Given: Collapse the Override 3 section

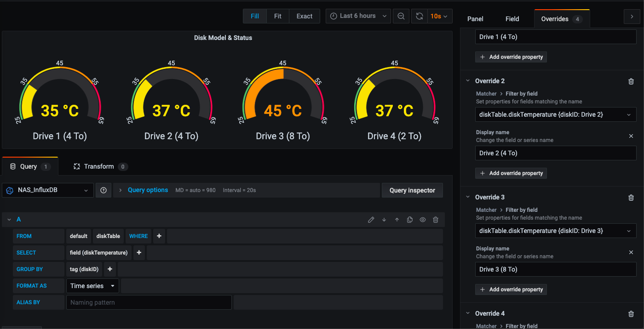Looking at the screenshot, I should point(468,197).
